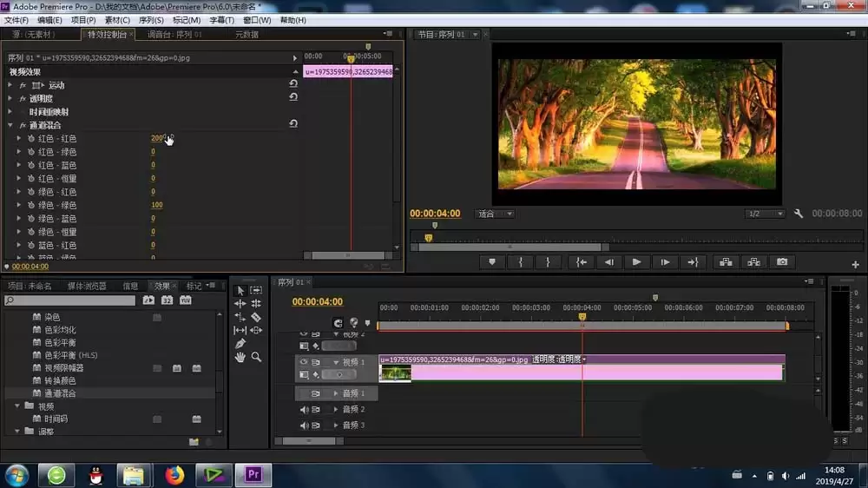Screen dimensions: 868x488
Task: Toggle animation stopwatch for 红色-蓝色
Action: [x=31, y=165]
